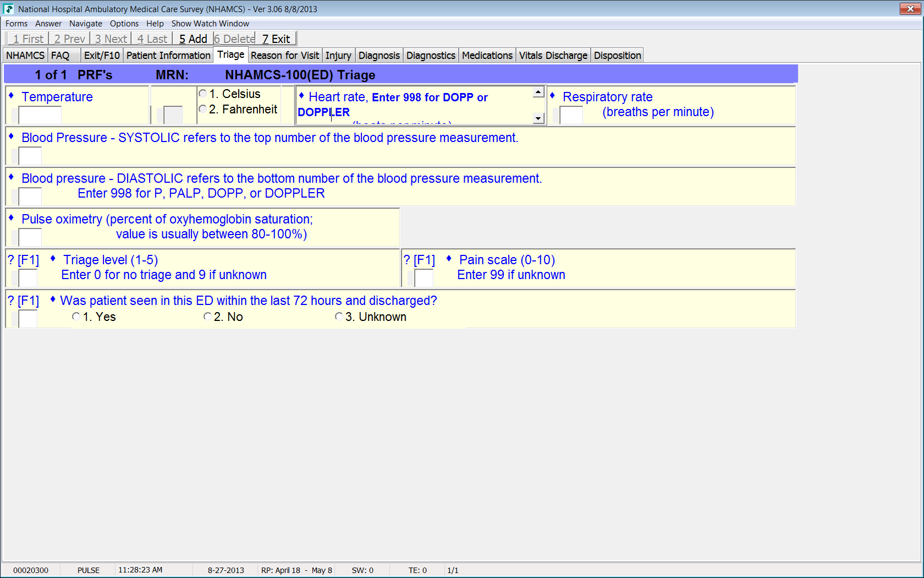This screenshot has height=578, width=924.
Task: Switch to the Injury tab
Action: tap(338, 56)
